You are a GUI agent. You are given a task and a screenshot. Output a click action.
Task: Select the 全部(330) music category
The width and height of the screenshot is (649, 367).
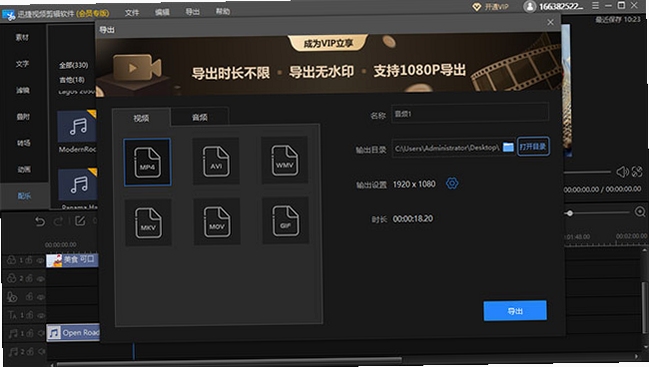click(74, 65)
